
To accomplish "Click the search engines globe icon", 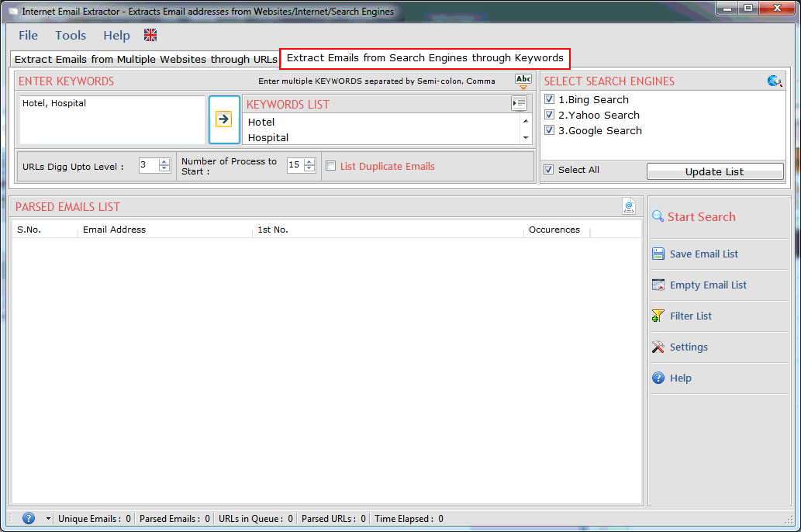I will point(775,81).
